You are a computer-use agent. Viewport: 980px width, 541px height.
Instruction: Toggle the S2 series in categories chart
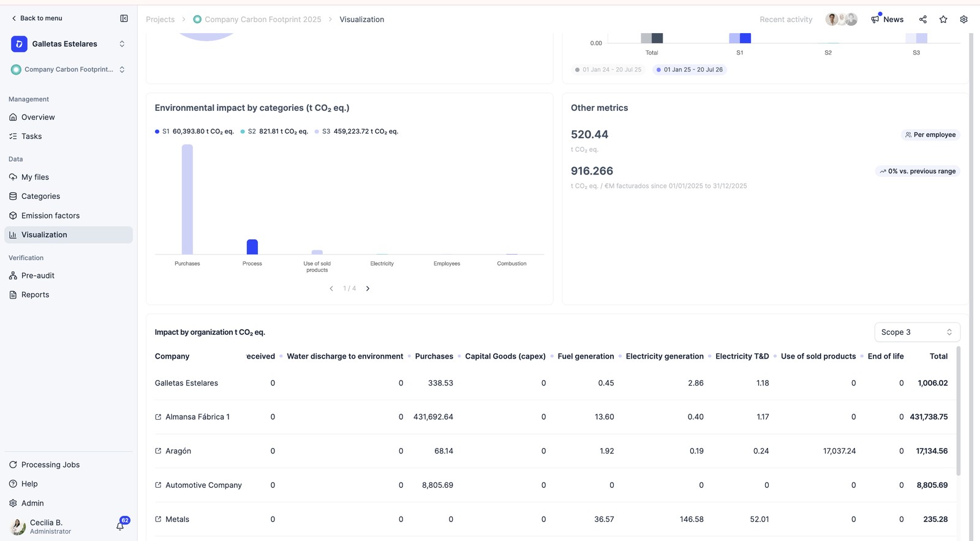(x=274, y=132)
